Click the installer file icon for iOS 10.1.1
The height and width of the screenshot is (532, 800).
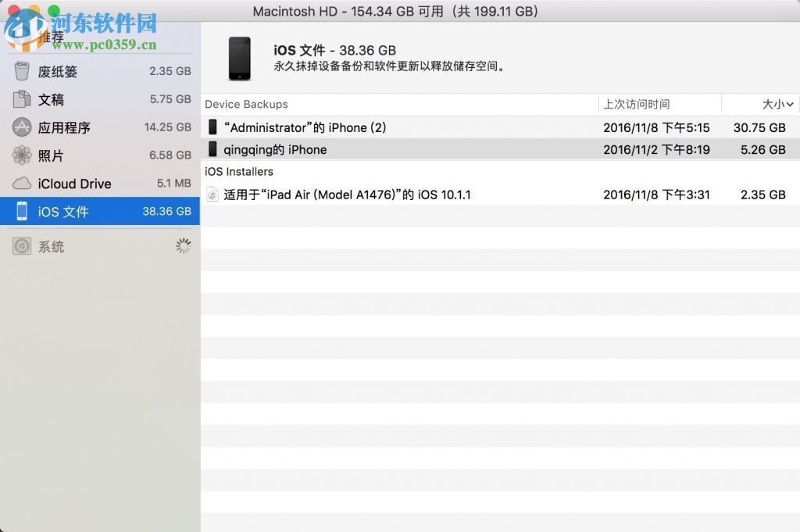pos(212,195)
